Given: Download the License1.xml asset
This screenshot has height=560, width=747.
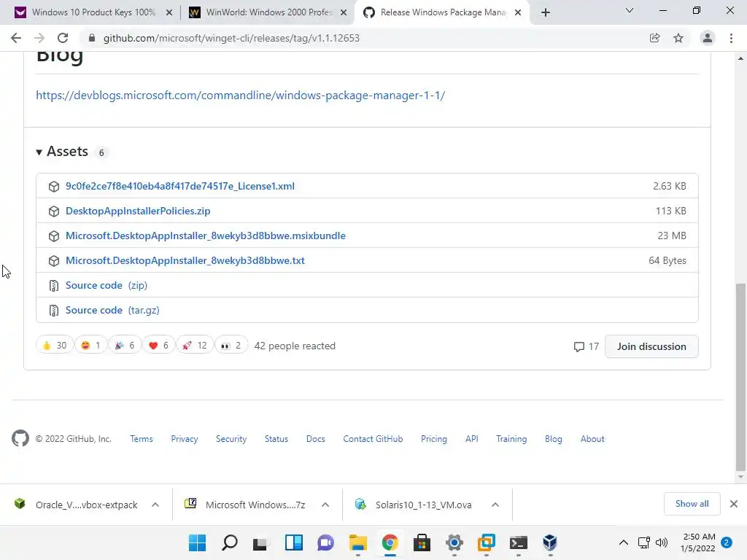Looking at the screenshot, I should pos(180,186).
